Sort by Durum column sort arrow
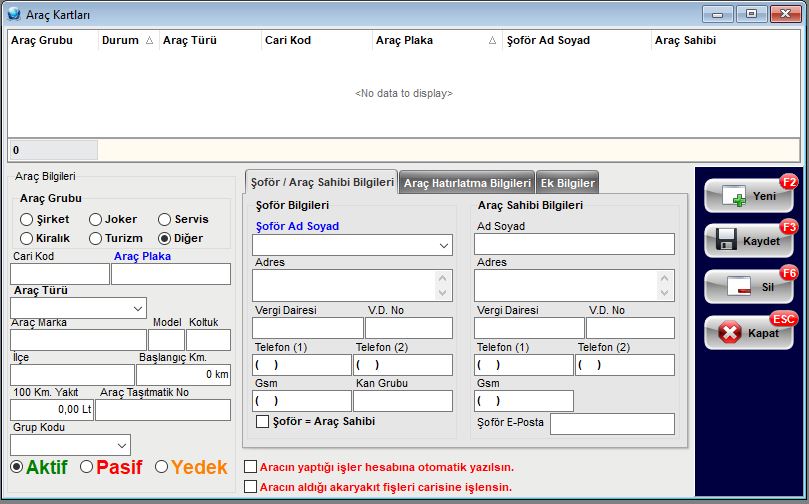Image resolution: width=809 pixels, height=504 pixels. [149, 40]
